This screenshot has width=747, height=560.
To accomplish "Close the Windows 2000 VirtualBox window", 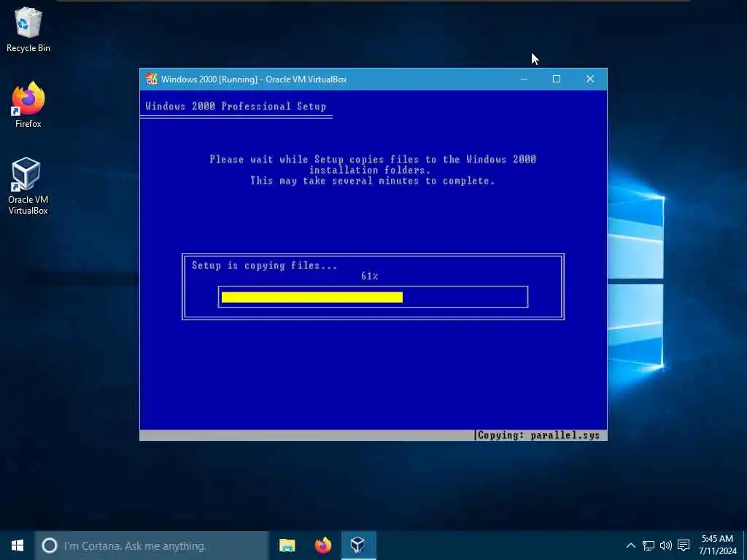I will pyautogui.click(x=589, y=79).
